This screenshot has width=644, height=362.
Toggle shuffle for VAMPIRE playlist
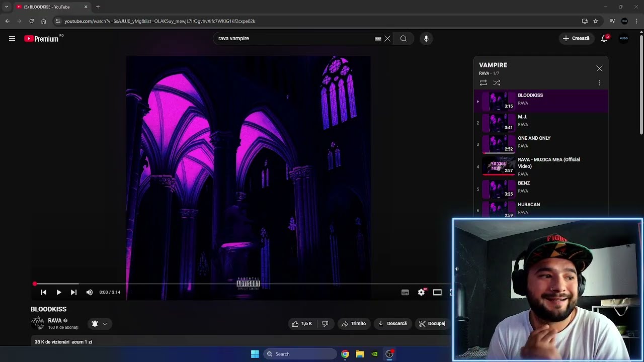tap(497, 83)
